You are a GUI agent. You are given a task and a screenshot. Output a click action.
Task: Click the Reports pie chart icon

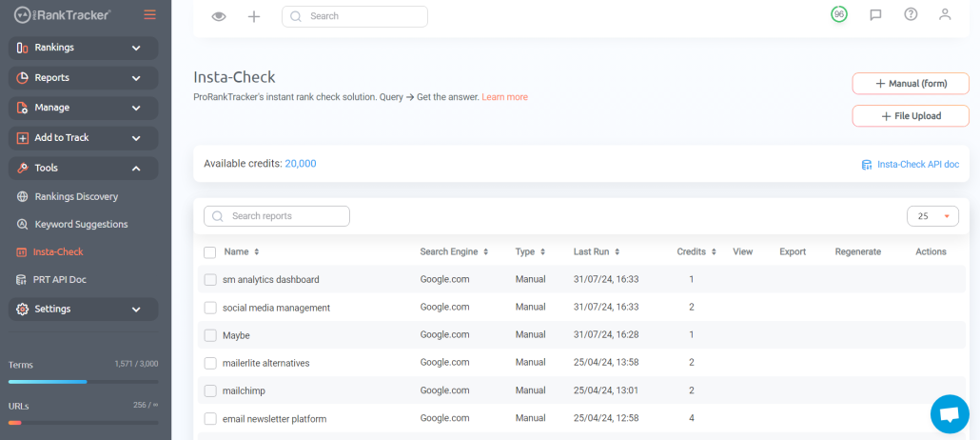coord(23,77)
